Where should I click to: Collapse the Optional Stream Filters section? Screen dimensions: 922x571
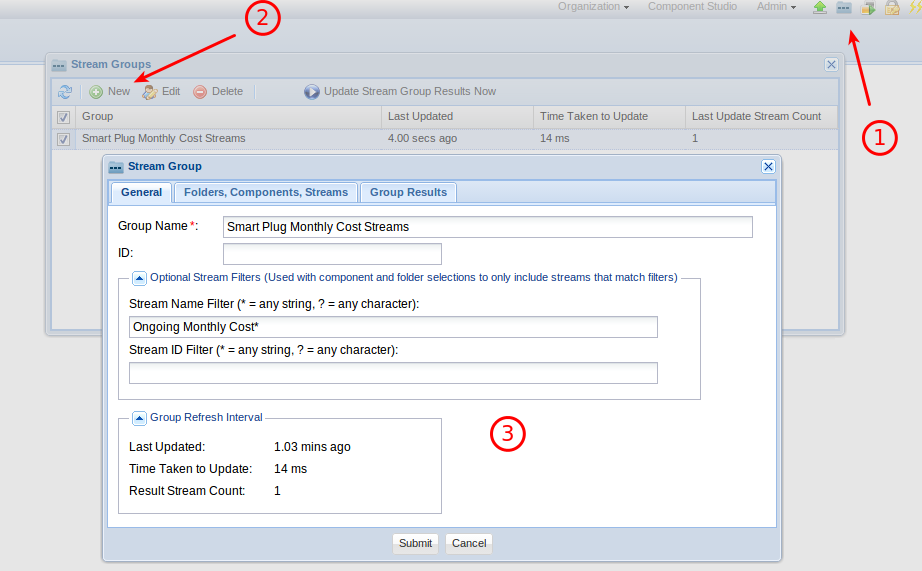[x=139, y=278]
